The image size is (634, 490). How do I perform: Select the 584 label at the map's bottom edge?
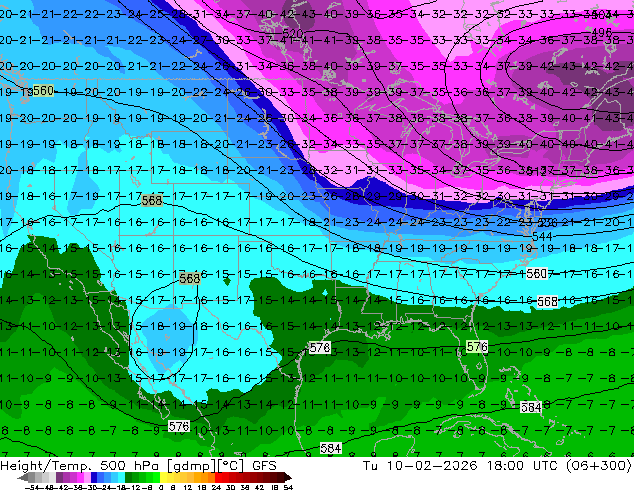click(331, 448)
